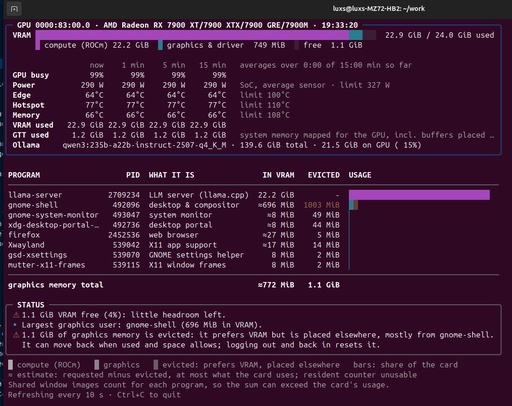Click the bottom legend compute (ROCm) swatch
The height and width of the screenshot is (406, 512).
point(11,365)
